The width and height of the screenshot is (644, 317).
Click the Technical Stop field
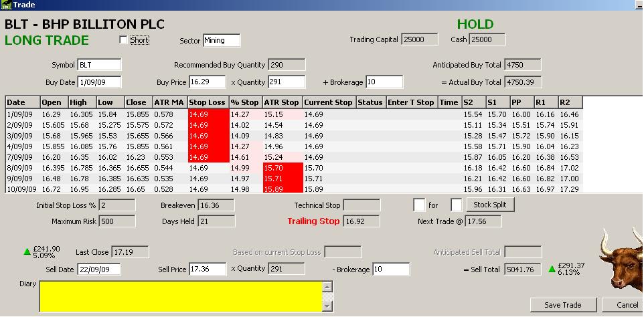(362, 205)
